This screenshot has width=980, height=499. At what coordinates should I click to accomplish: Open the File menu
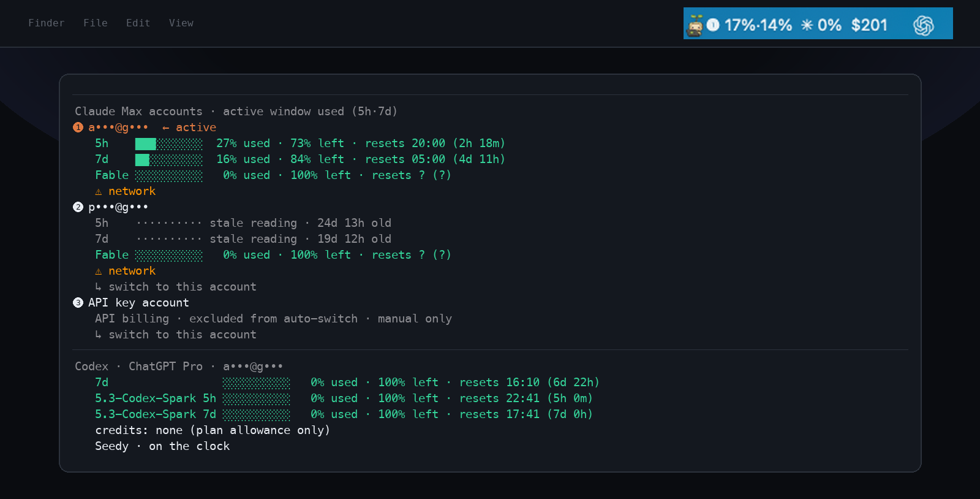pos(96,23)
